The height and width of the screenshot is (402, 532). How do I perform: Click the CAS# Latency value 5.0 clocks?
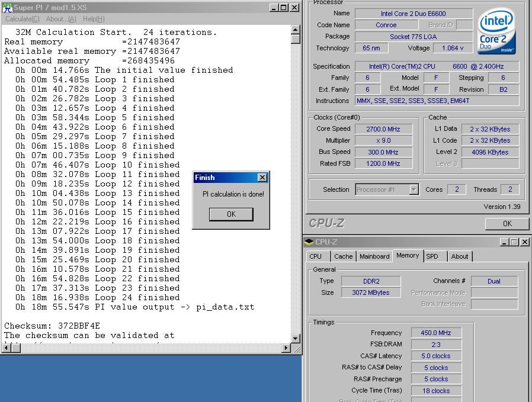tap(436, 356)
